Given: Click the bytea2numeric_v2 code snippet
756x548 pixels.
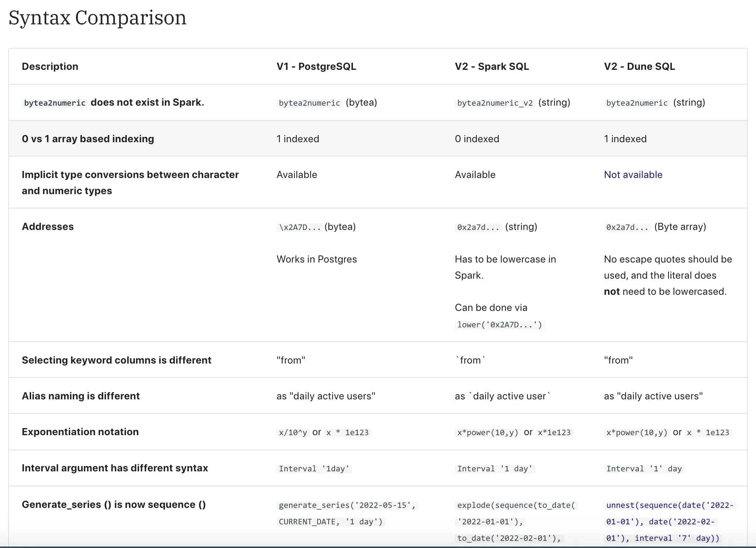Looking at the screenshot, I should point(495,103).
